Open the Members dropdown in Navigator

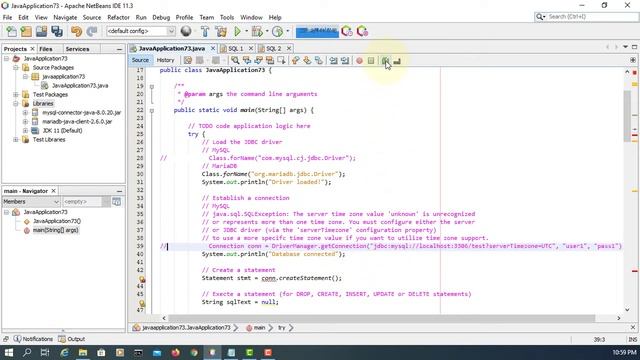click(x=31, y=202)
